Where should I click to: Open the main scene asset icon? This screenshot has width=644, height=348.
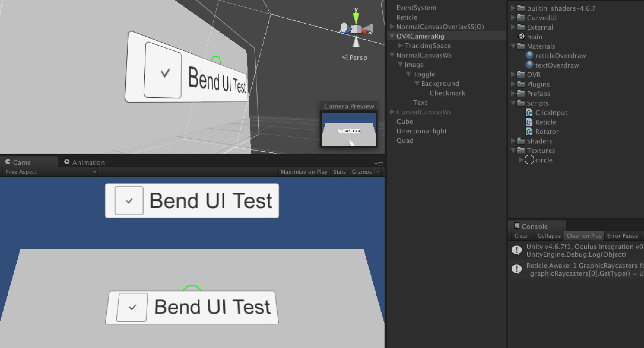pos(521,36)
